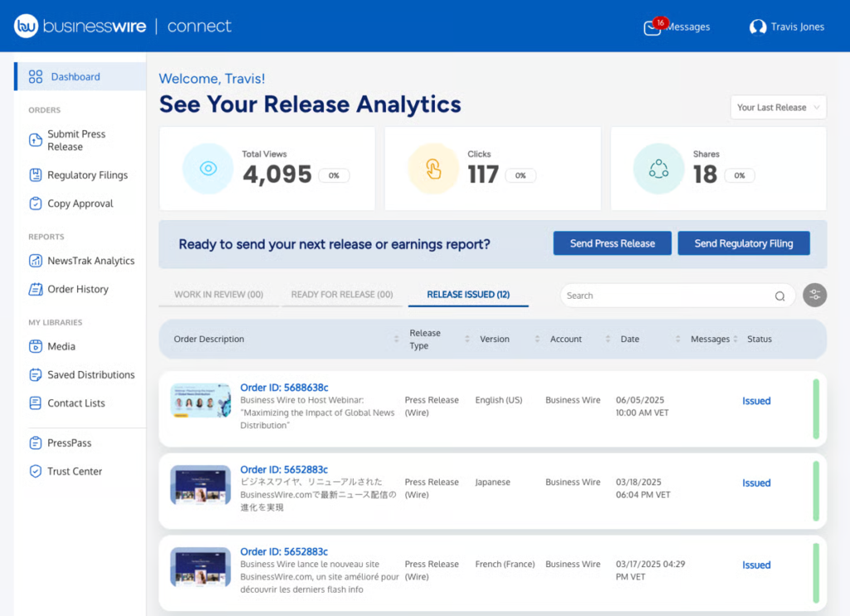Click the filter icon beside the search bar
The width and height of the screenshot is (850, 616).
point(814,295)
